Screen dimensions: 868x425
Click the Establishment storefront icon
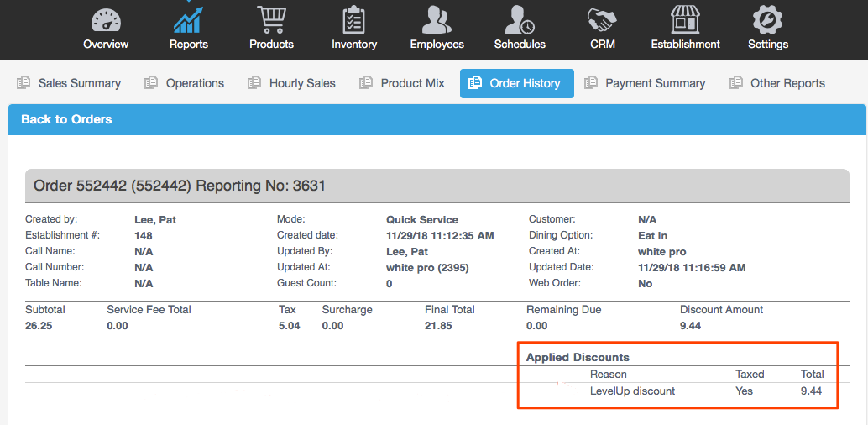click(685, 20)
